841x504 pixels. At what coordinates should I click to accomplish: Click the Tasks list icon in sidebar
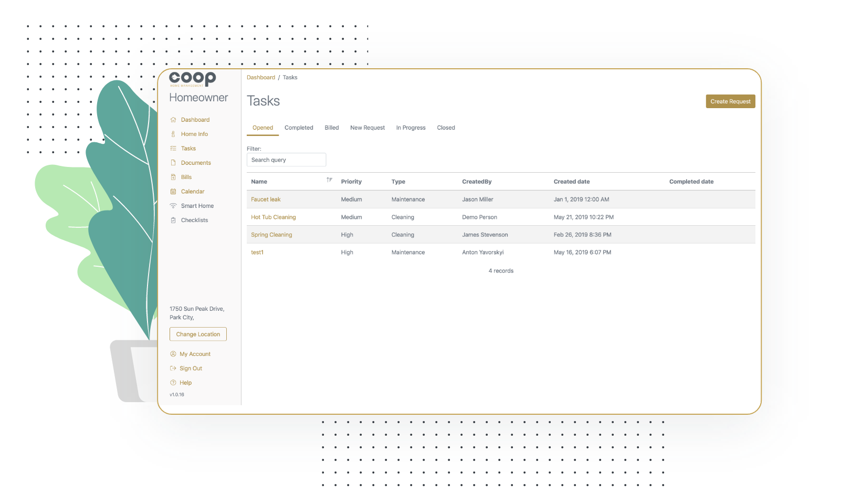tap(173, 148)
